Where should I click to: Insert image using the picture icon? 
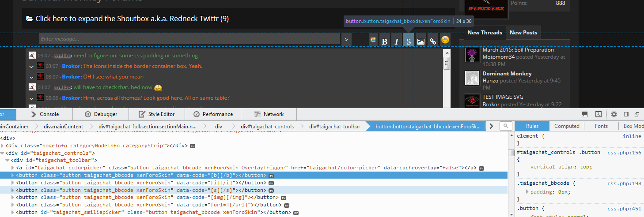click(420, 41)
